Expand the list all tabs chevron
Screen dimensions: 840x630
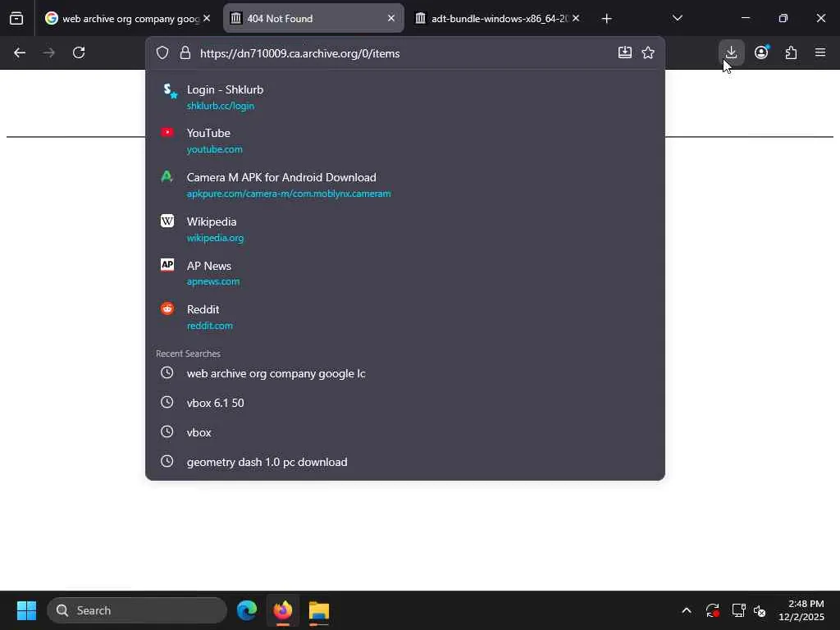[x=678, y=18]
